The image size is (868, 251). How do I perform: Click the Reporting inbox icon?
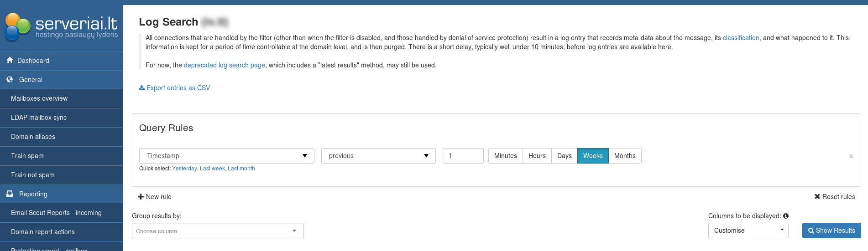[x=10, y=194]
